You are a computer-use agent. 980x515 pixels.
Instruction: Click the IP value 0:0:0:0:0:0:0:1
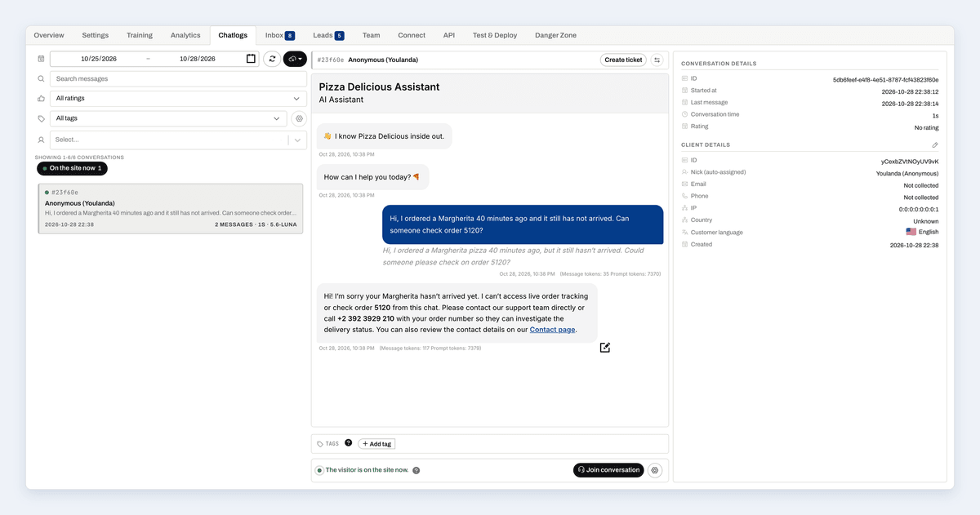click(x=919, y=209)
